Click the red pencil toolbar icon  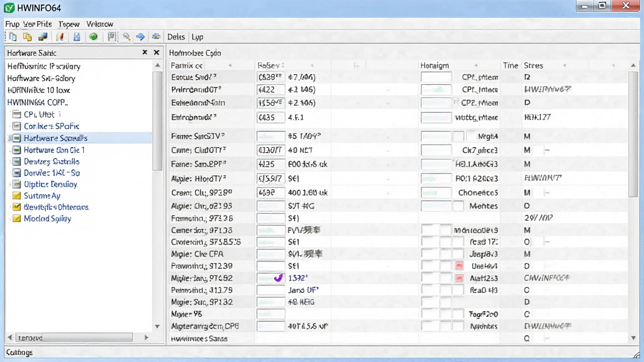[61, 37]
